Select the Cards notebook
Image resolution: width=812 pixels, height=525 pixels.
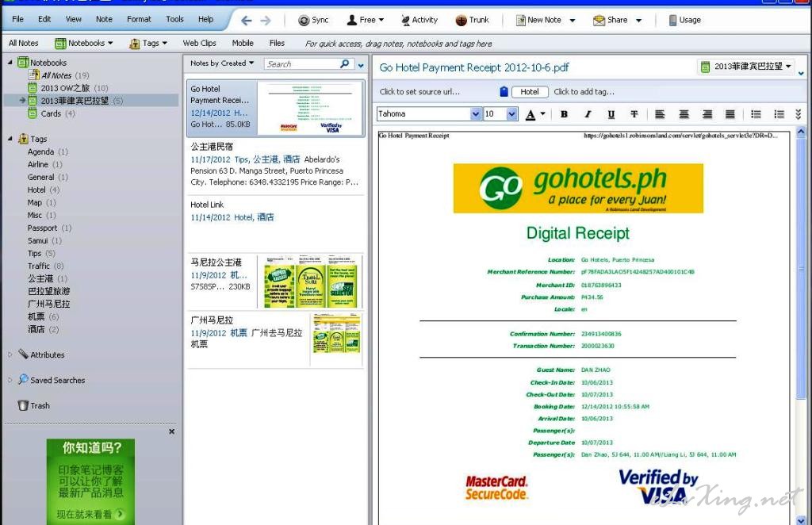[52, 113]
